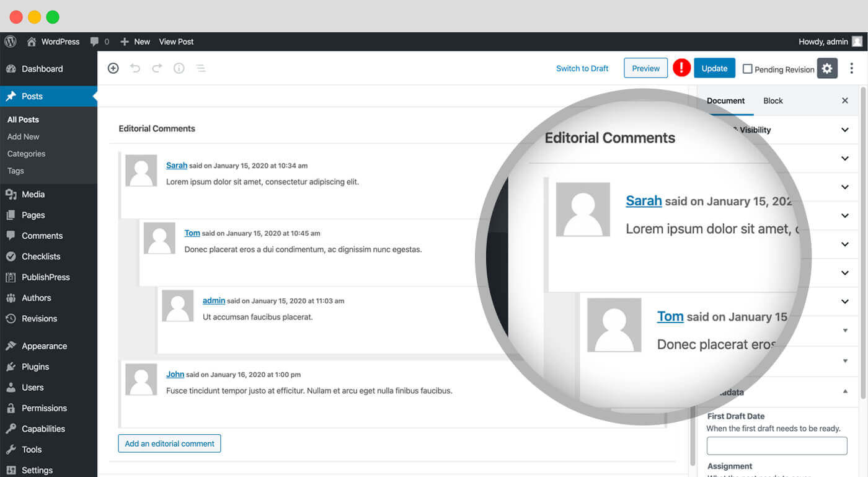Open the Posts menu in the sidebar
This screenshot has height=477, width=868.
(48, 96)
